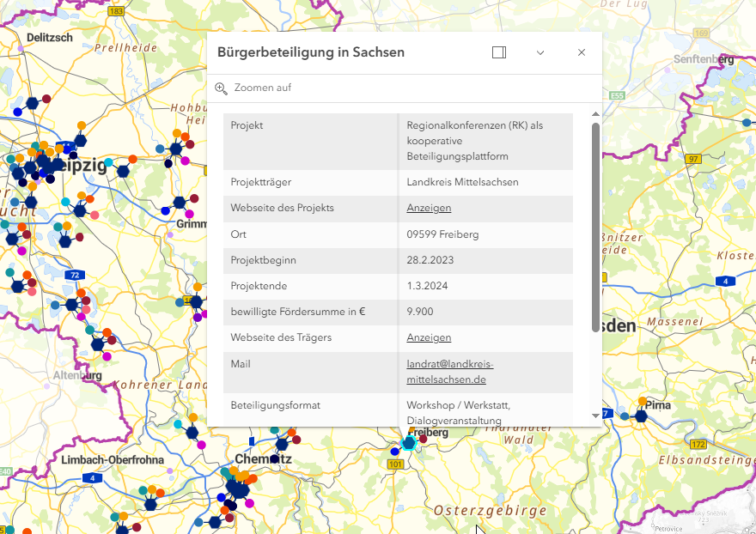Open the Anzeigen link for Webseite des Trägers
The height and width of the screenshot is (534, 756).
click(428, 337)
